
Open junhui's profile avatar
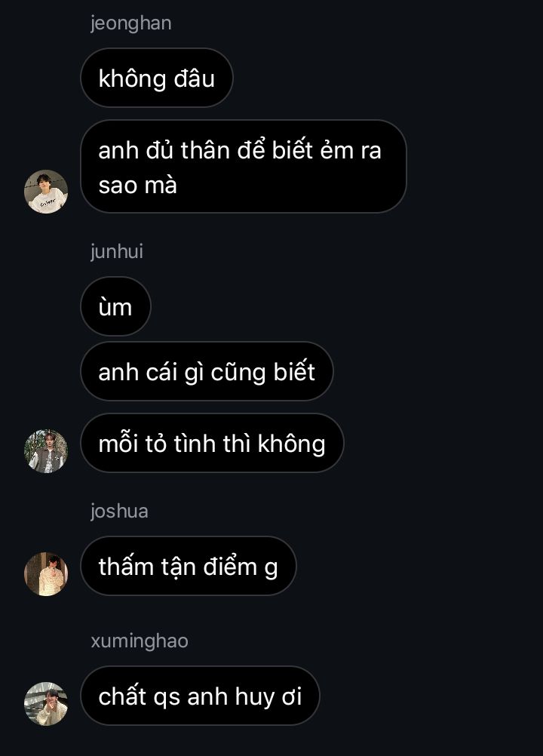[x=46, y=451]
